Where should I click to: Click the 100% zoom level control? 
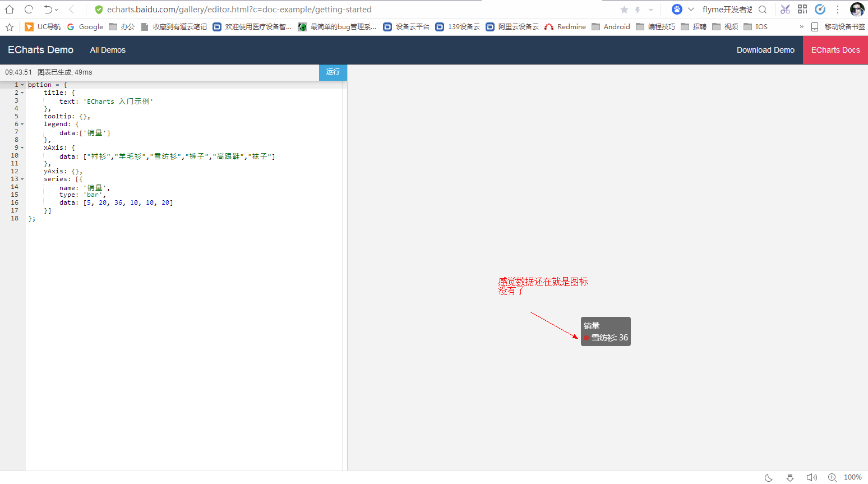coord(853,477)
